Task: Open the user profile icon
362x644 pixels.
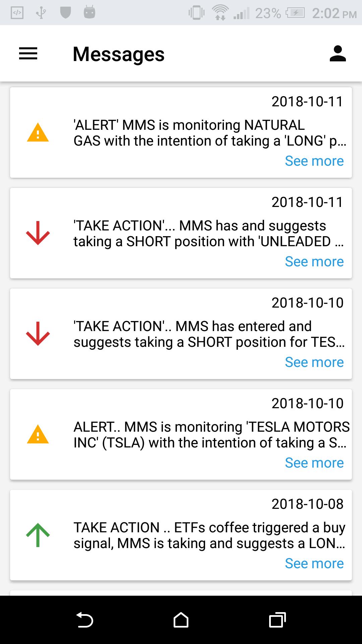Action: (x=338, y=54)
